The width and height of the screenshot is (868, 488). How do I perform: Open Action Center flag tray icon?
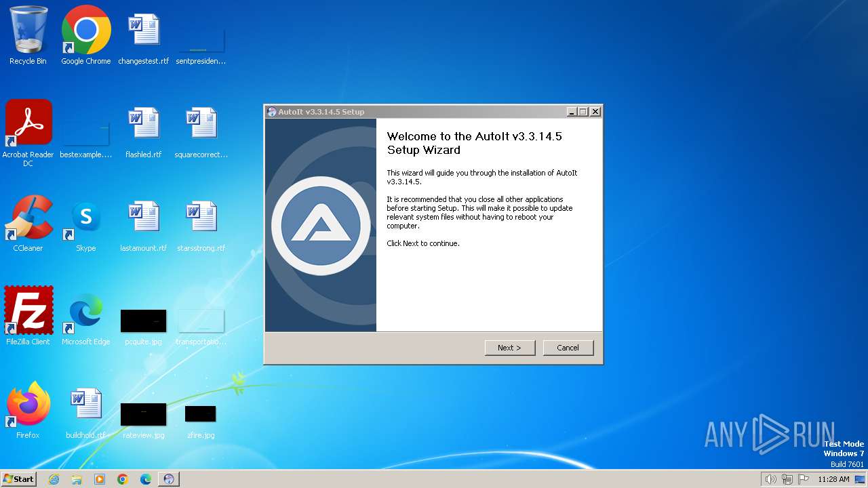(804, 479)
